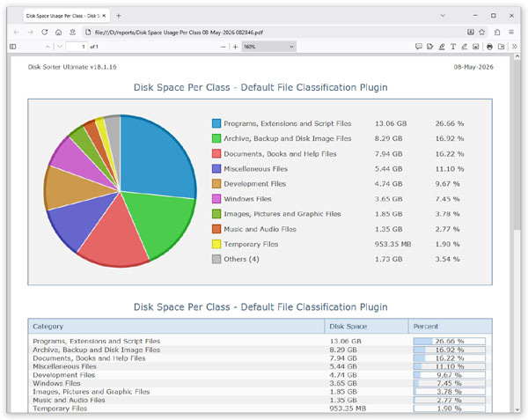
Task: Add a signature to the PDF
Action: click(430, 47)
